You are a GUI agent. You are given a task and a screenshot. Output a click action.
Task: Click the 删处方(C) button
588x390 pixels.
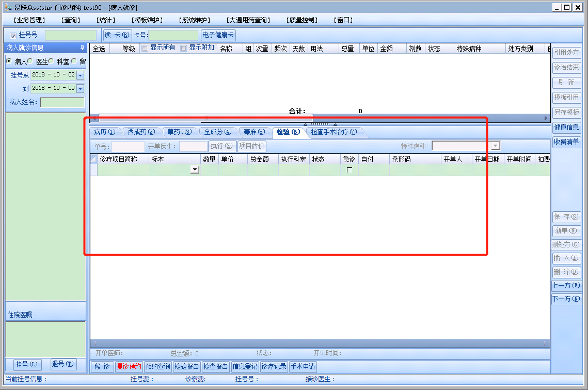click(567, 244)
